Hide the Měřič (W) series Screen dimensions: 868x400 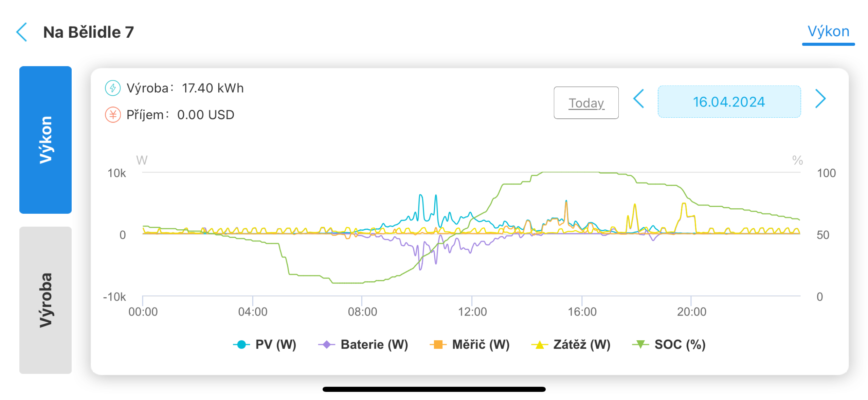point(470,344)
